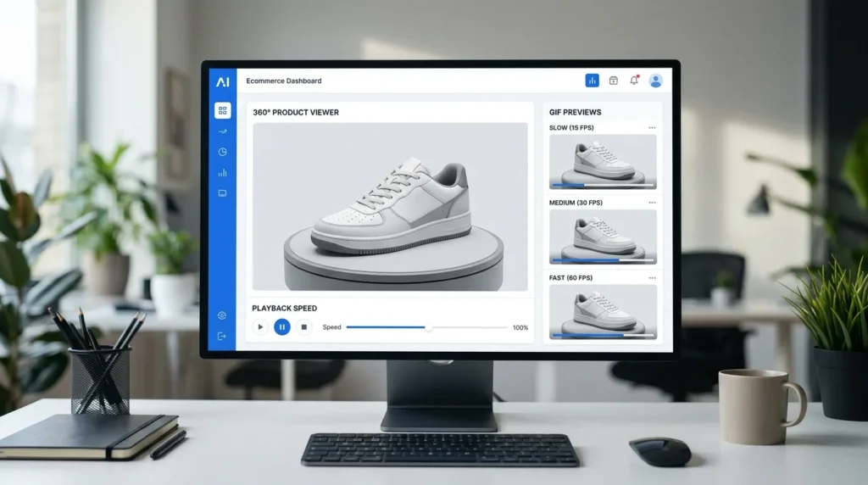Viewport: 868px width, 485px height.
Task: Open the dashboard grid icon in sidebar
Action: tap(223, 111)
